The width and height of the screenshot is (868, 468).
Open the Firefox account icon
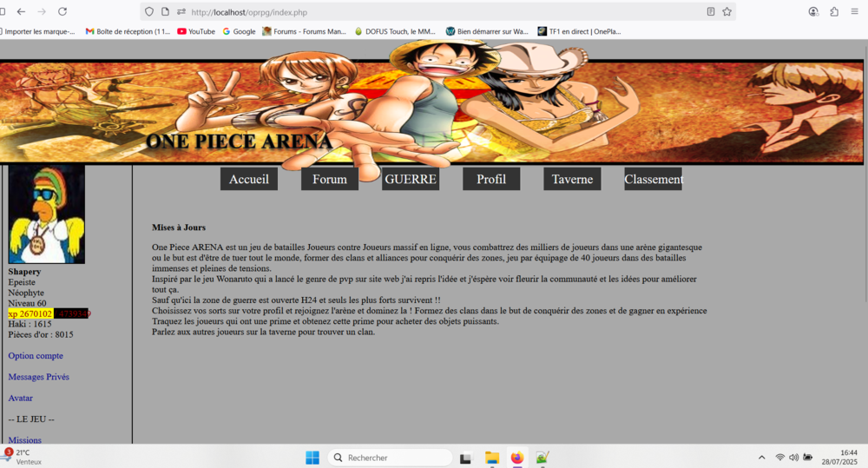[813, 11]
